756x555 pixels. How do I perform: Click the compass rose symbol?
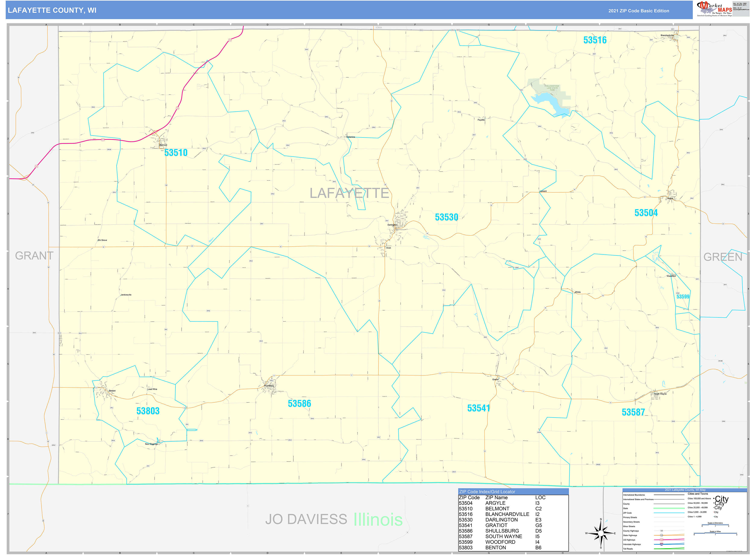pos(601,533)
